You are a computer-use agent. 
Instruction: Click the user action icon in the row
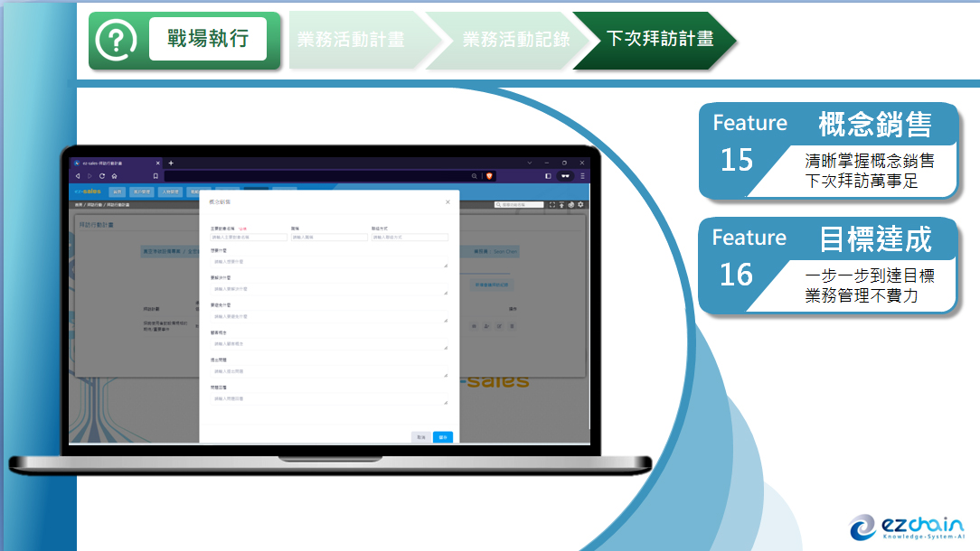[x=487, y=326]
